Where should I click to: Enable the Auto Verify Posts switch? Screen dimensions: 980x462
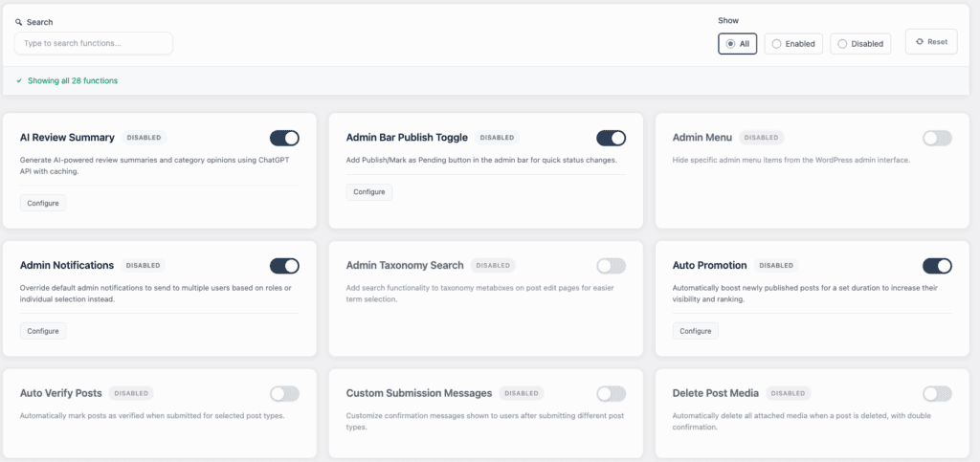284,393
